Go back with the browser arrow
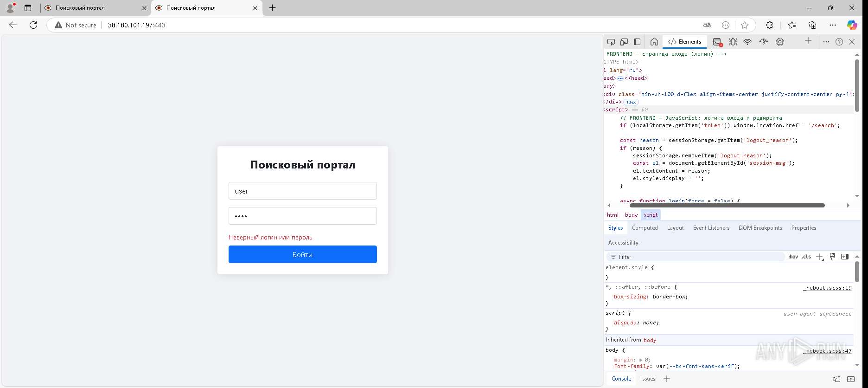The height and width of the screenshot is (388, 868). coord(13,25)
